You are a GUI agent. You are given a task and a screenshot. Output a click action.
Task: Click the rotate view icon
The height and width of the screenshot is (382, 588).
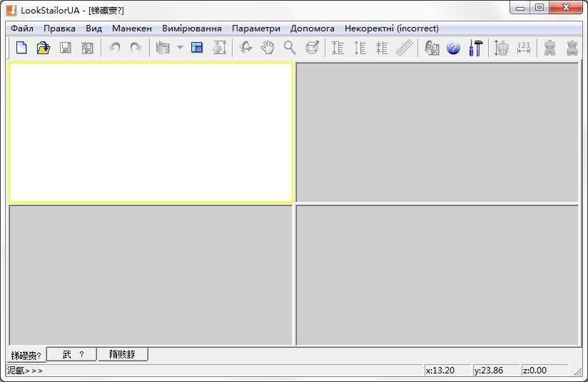tap(245, 48)
